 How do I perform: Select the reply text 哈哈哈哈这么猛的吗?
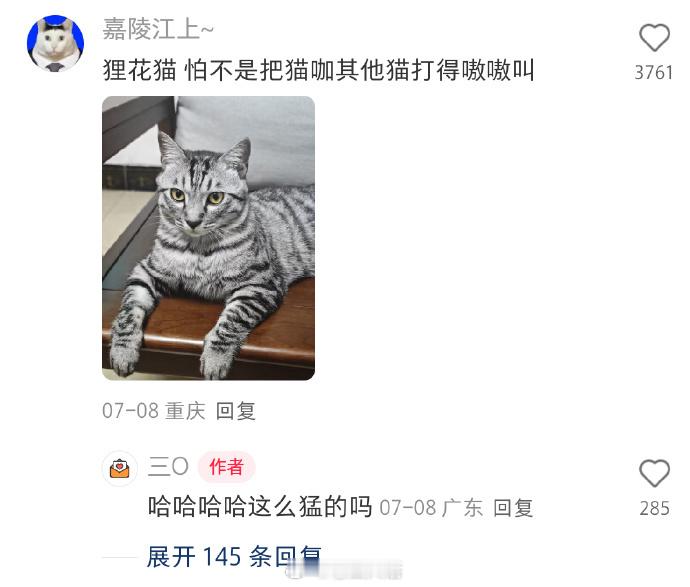pos(260,506)
